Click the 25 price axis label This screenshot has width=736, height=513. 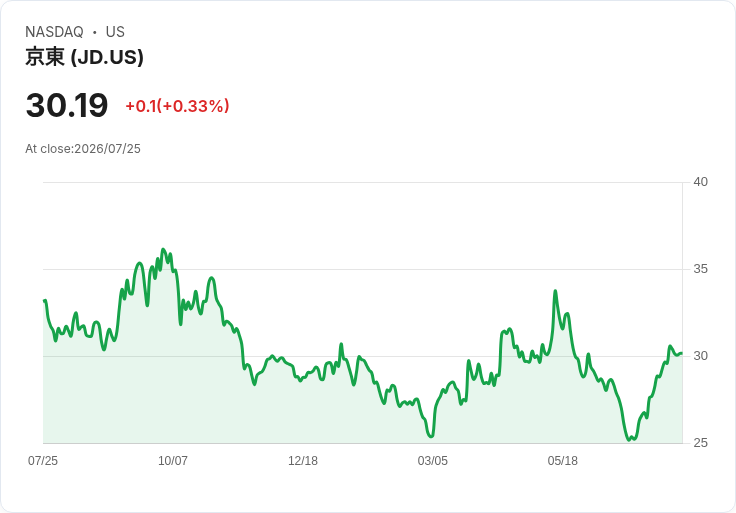[700, 443]
